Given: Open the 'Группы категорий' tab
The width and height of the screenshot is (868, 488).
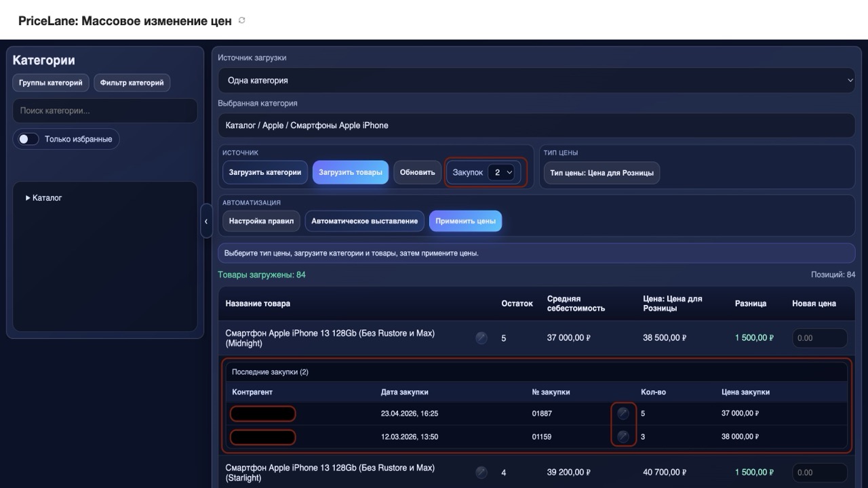Looking at the screenshot, I should tap(51, 83).
